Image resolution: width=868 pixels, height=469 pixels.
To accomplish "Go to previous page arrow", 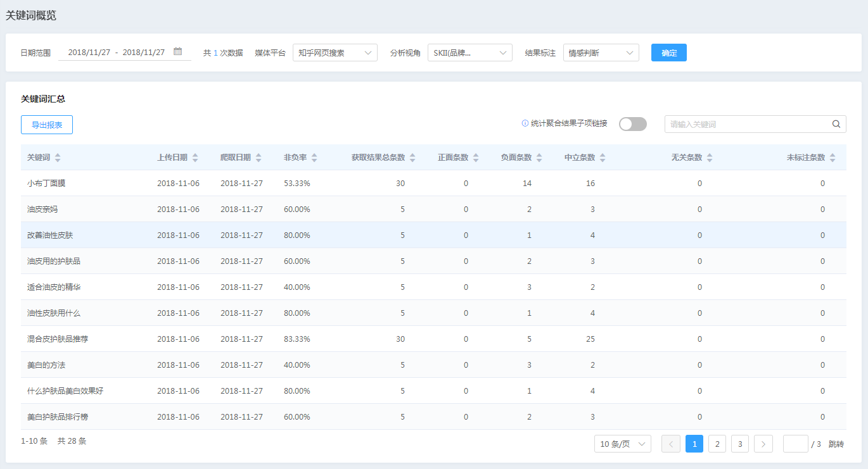I will 671,444.
